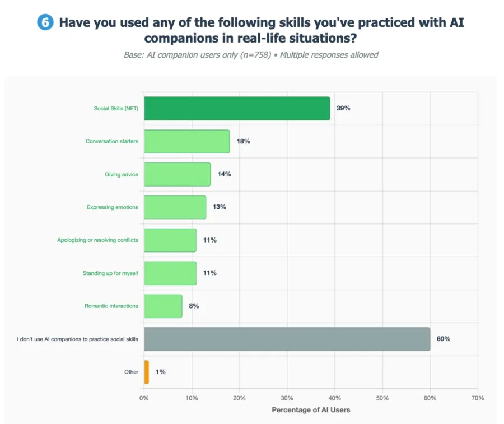Click the base sample size subtitle
Viewport: 504px width, 424px height.
251,55
